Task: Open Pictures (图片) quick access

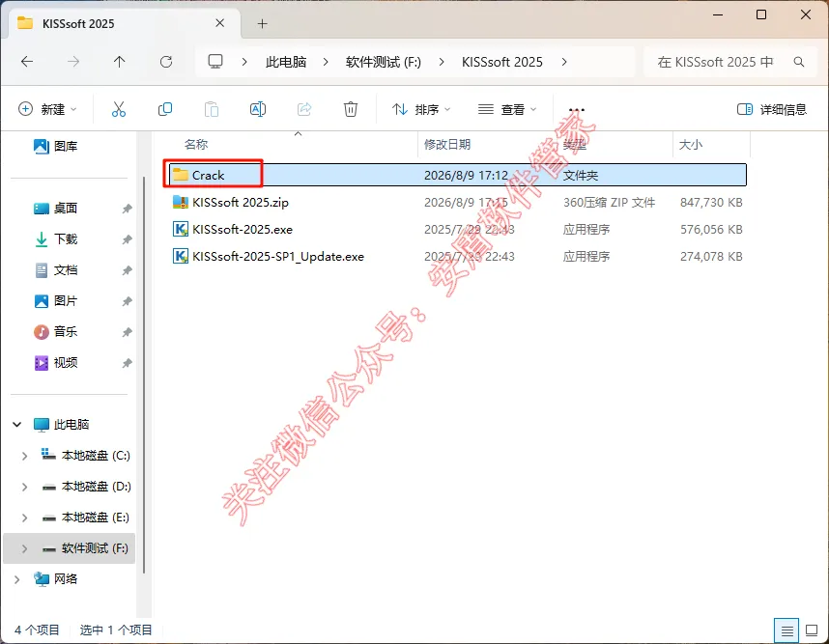Action: tap(55, 300)
